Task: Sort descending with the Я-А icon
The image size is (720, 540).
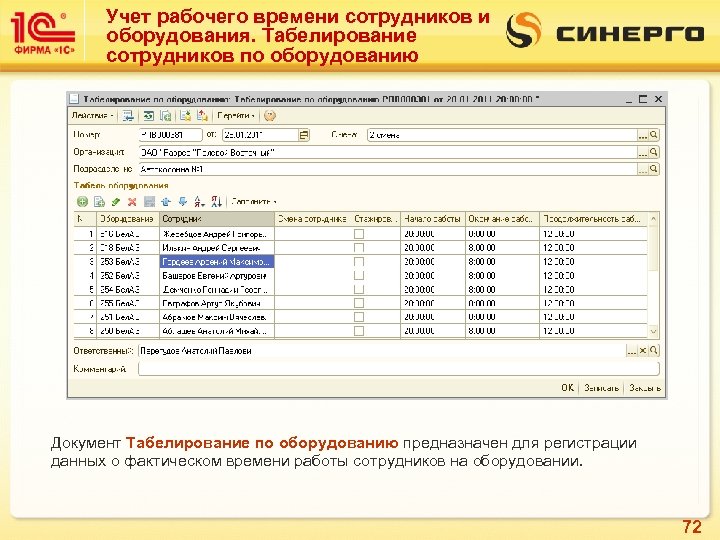Action: tap(216, 201)
